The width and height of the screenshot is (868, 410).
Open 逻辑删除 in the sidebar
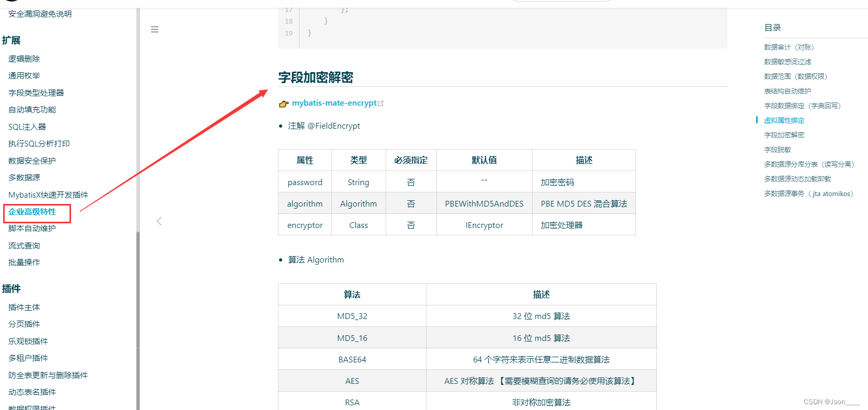click(x=24, y=59)
